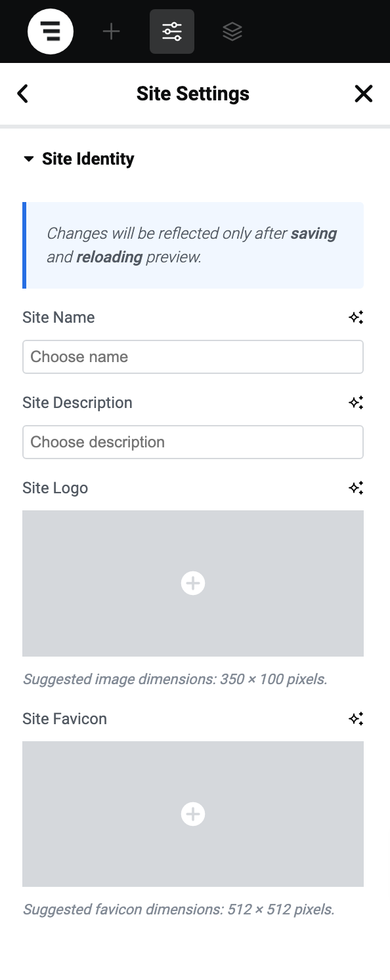Close the Site Settings panel
The image size is (390, 980).
click(x=364, y=94)
